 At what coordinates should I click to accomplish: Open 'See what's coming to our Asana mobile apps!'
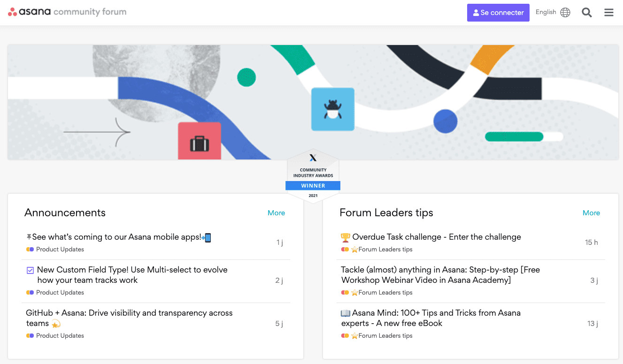point(119,237)
